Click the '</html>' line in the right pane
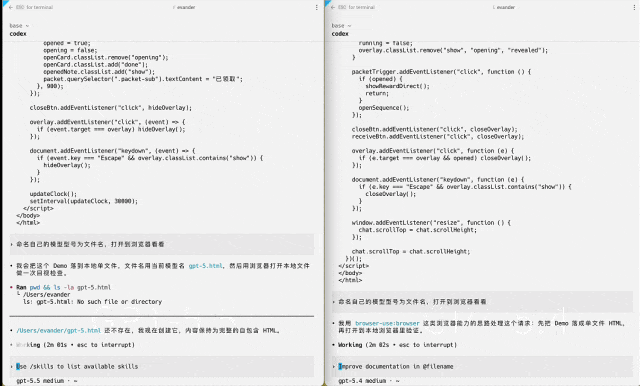This screenshot has width=640, height=386. (x=350, y=280)
